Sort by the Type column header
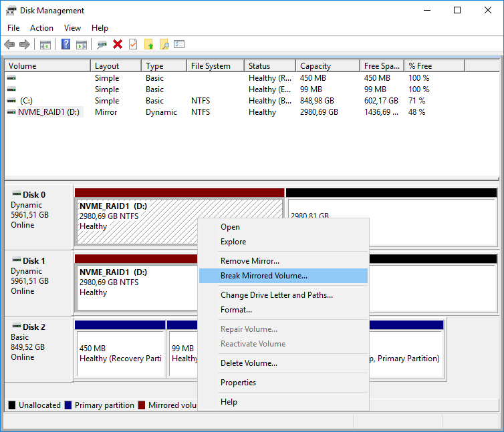The height and width of the screenshot is (432, 504). coord(164,66)
